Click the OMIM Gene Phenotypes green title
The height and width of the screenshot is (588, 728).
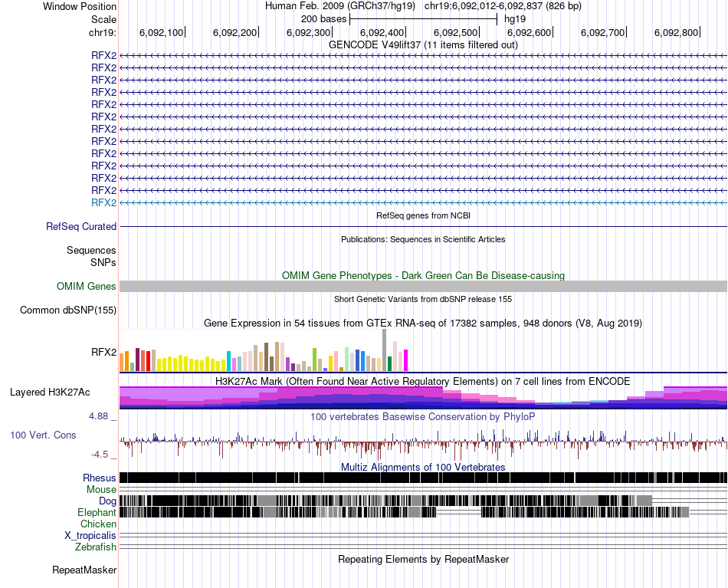(424, 275)
